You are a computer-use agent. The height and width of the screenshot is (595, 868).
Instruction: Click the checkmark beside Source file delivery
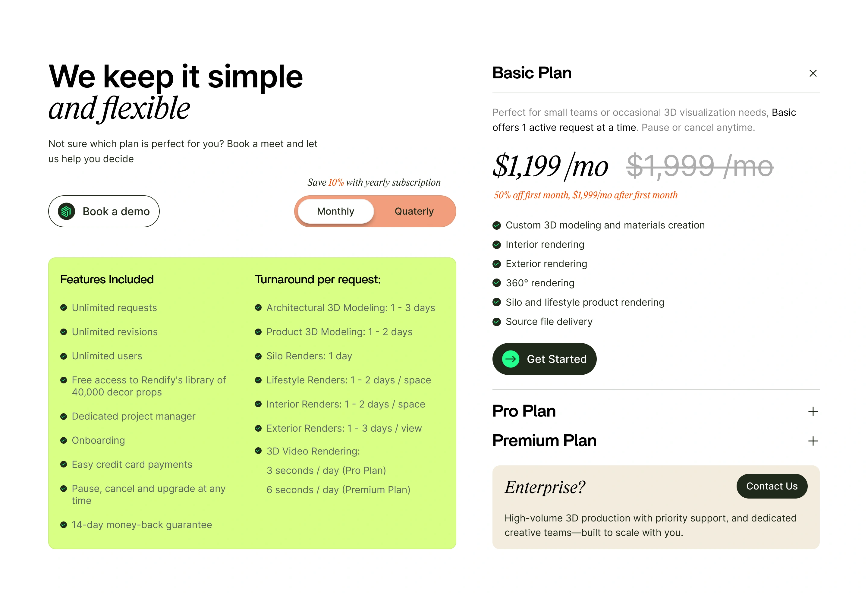[x=497, y=321]
